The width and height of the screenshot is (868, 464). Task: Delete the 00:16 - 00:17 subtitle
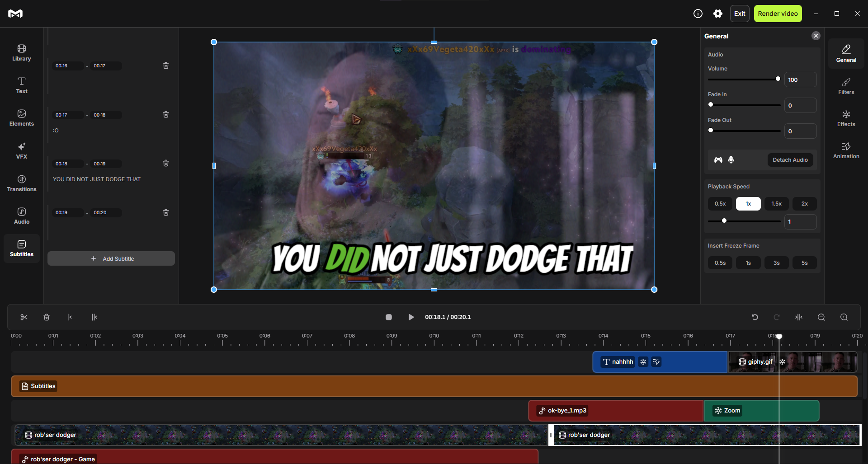[x=166, y=66]
